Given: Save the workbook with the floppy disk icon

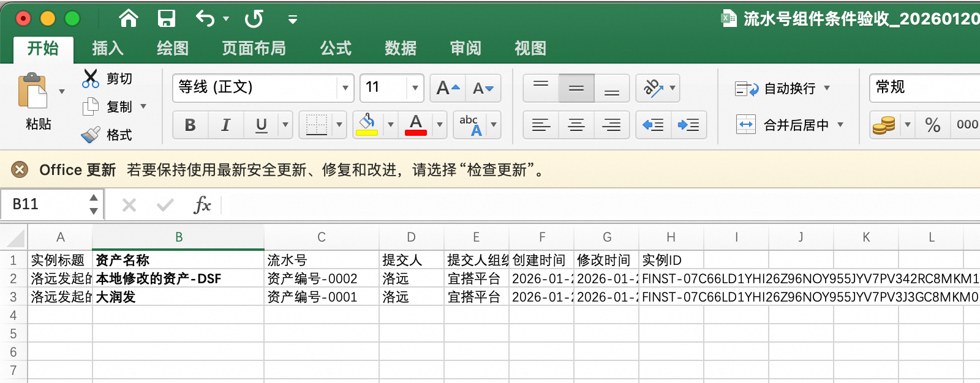Looking at the screenshot, I should [166, 19].
